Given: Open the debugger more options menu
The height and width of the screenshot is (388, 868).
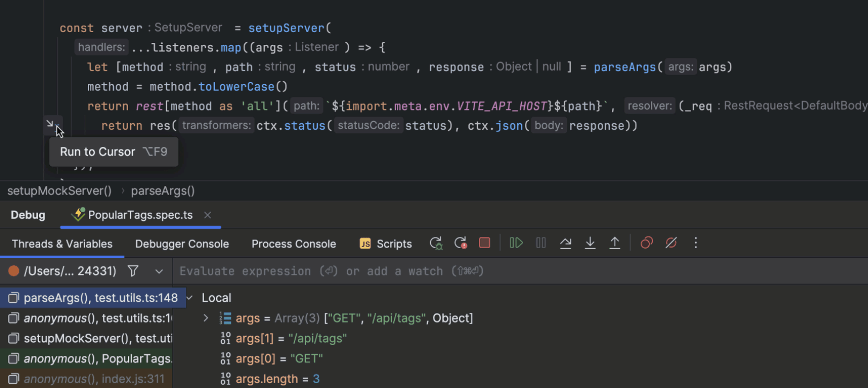Looking at the screenshot, I should pyautogui.click(x=695, y=243).
